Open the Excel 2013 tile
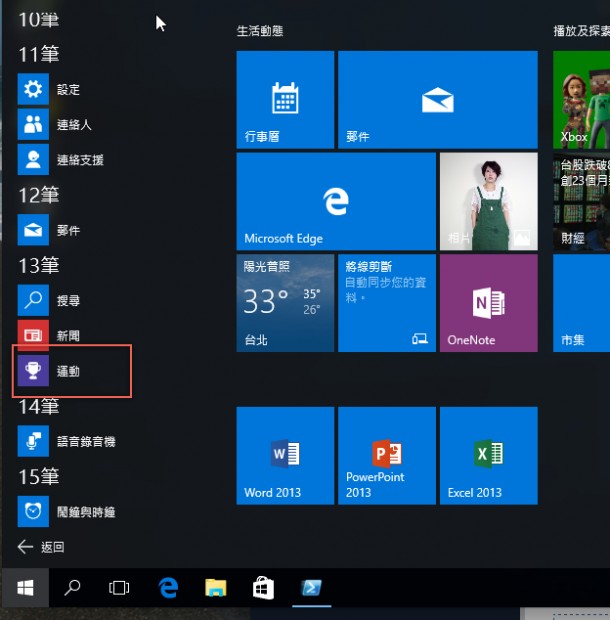This screenshot has width=610, height=620. (x=488, y=455)
